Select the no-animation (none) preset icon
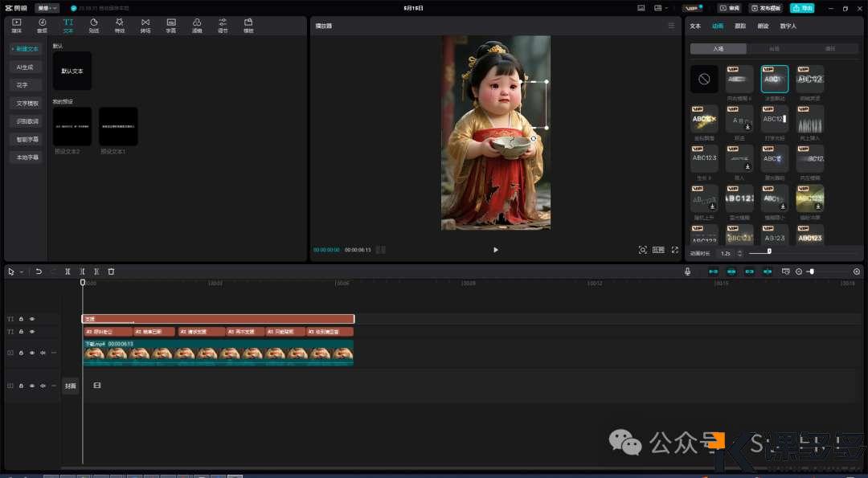Screen dimensions: 868x478 pos(704,79)
